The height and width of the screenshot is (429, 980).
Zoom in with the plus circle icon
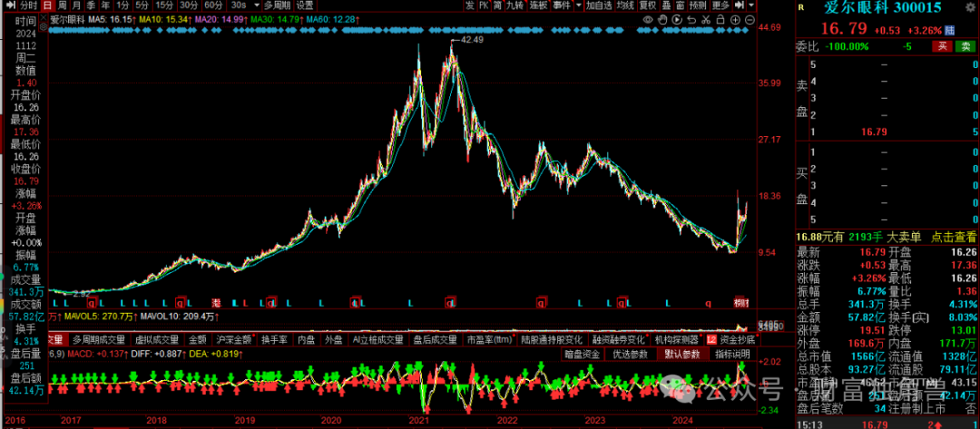[736, 20]
